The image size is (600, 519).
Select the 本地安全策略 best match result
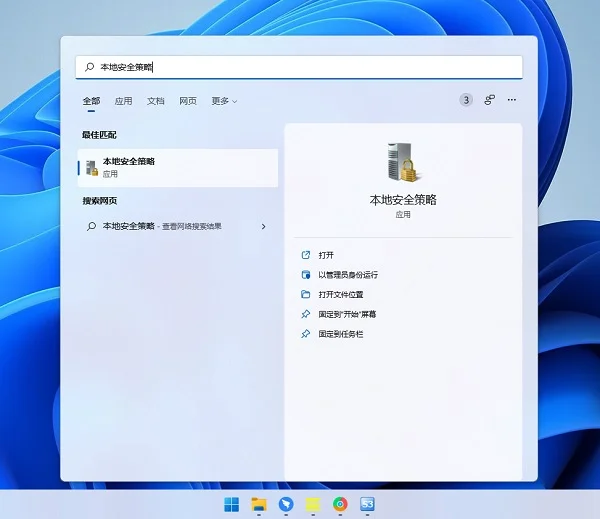pyautogui.click(x=178, y=168)
